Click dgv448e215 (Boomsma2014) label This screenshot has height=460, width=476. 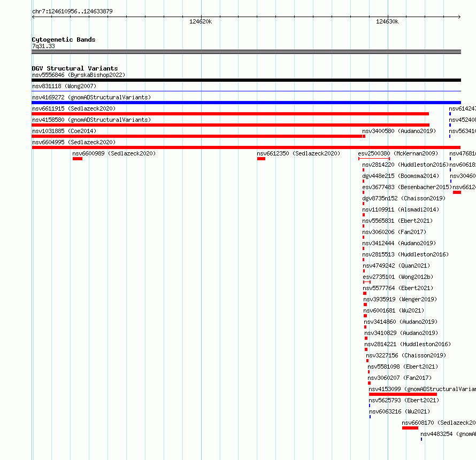click(401, 176)
